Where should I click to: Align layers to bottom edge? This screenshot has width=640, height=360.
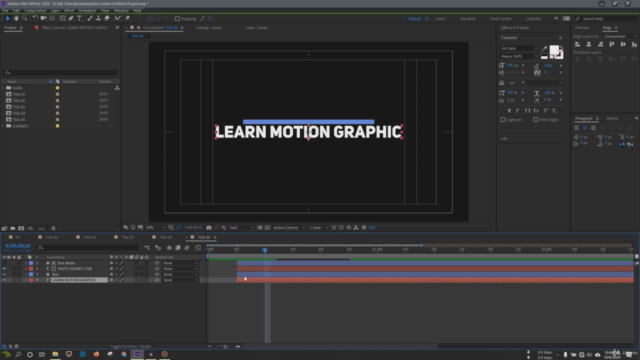tap(634, 44)
